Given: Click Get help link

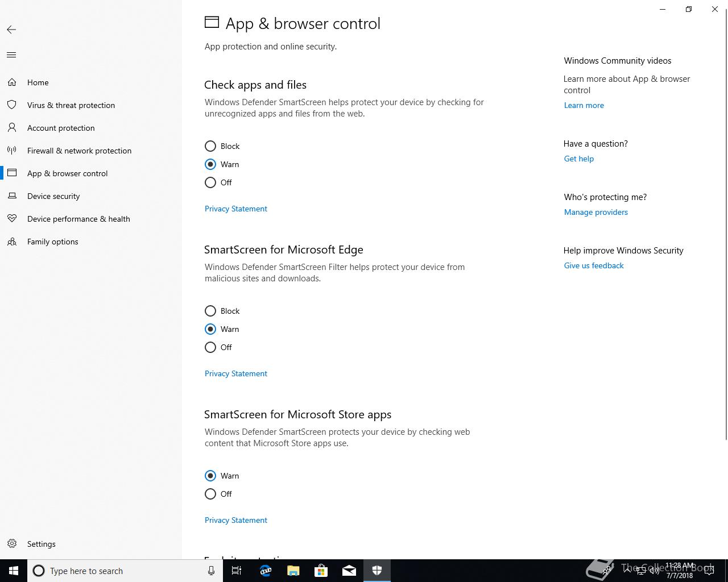Looking at the screenshot, I should pos(578,159).
